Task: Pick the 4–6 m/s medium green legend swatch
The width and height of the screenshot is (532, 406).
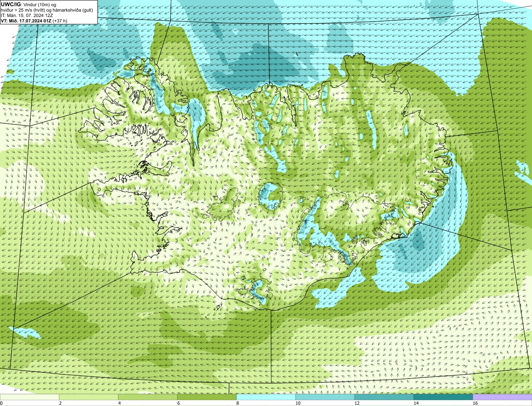Action: click(x=148, y=397)
